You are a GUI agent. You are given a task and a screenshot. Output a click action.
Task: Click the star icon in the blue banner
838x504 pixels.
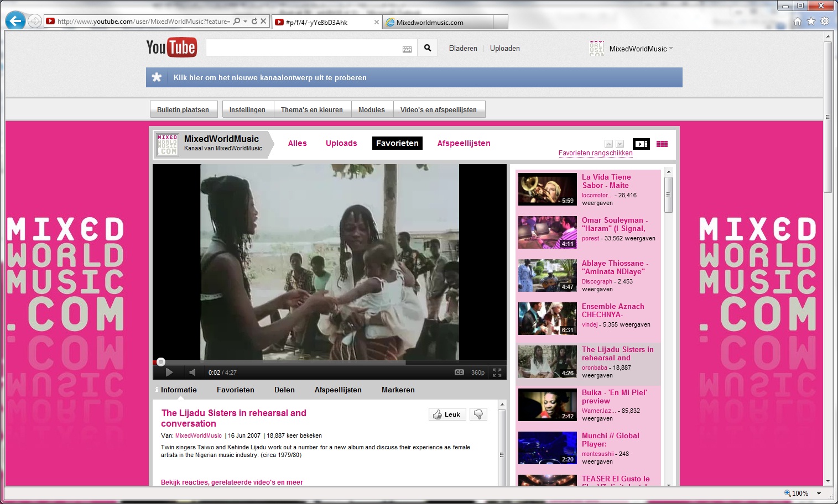point(157,77)
